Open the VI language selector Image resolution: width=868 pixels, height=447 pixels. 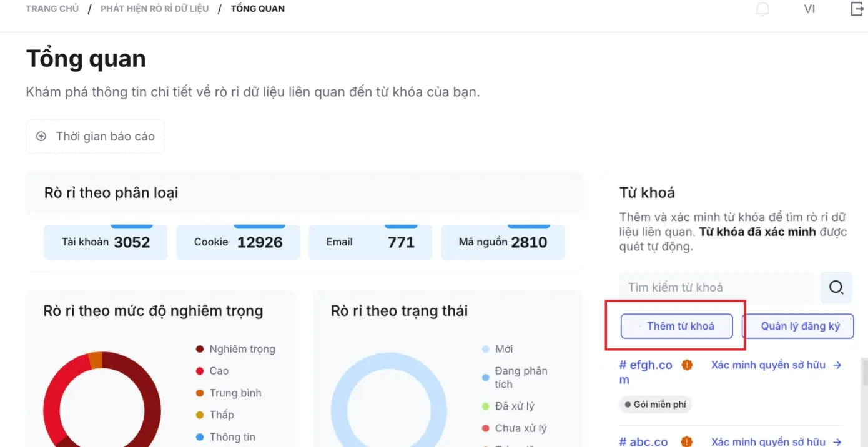809,9
